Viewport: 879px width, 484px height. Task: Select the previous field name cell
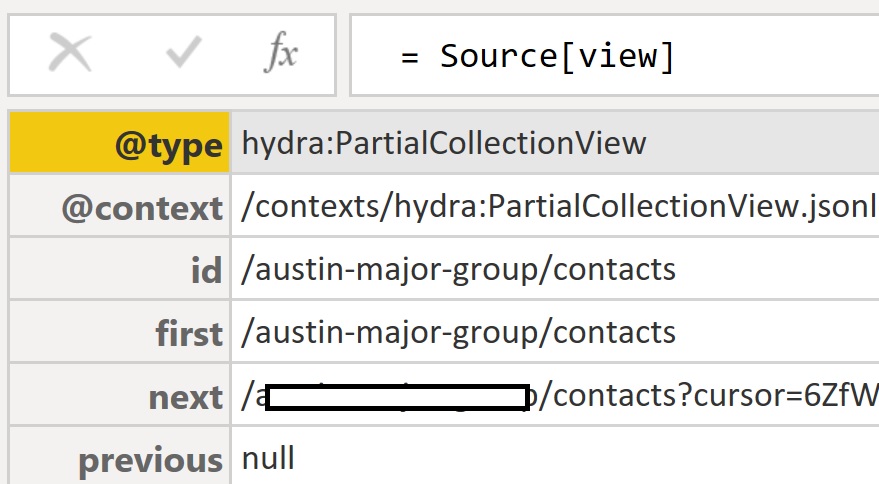(x=120, y=457)
